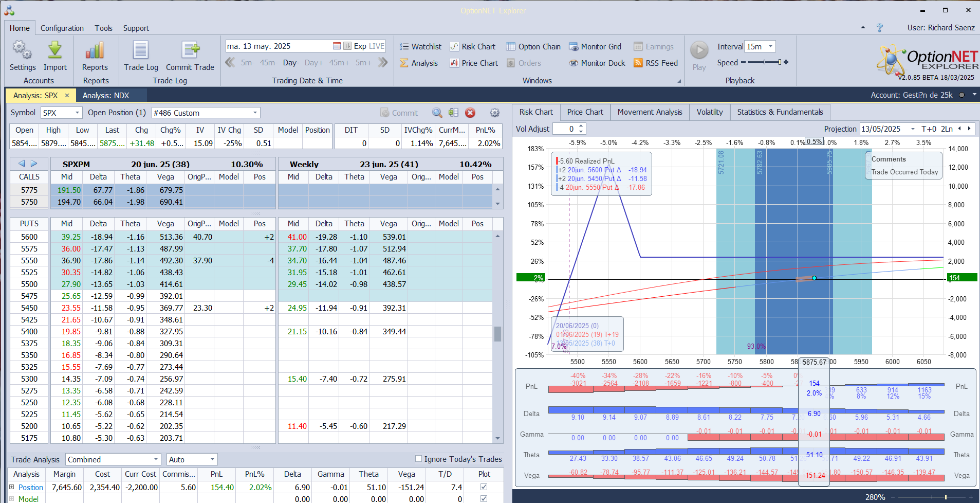Open the Tools ribbon tab
This screenshot has width=980, height=503.
[x=103, y=28]
